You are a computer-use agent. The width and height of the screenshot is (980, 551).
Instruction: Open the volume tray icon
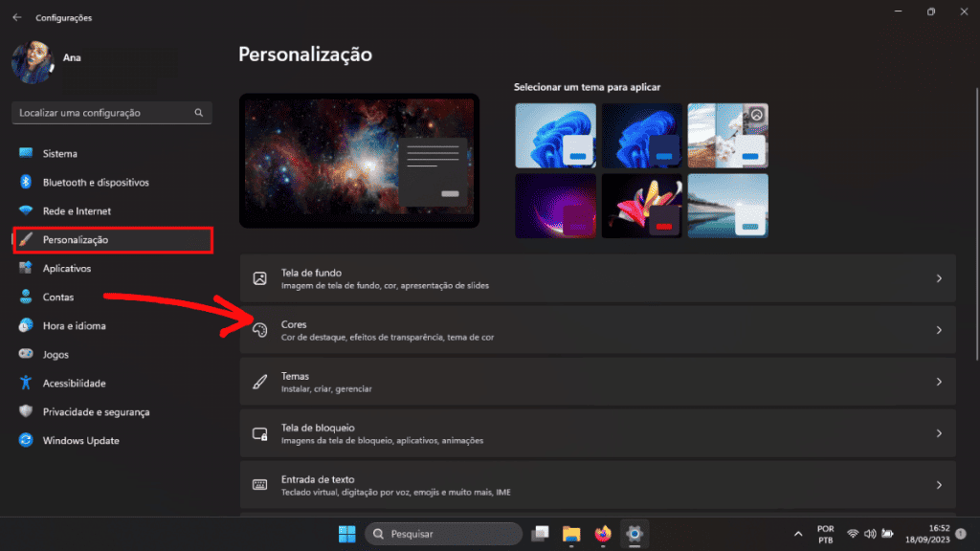point(870,534)
